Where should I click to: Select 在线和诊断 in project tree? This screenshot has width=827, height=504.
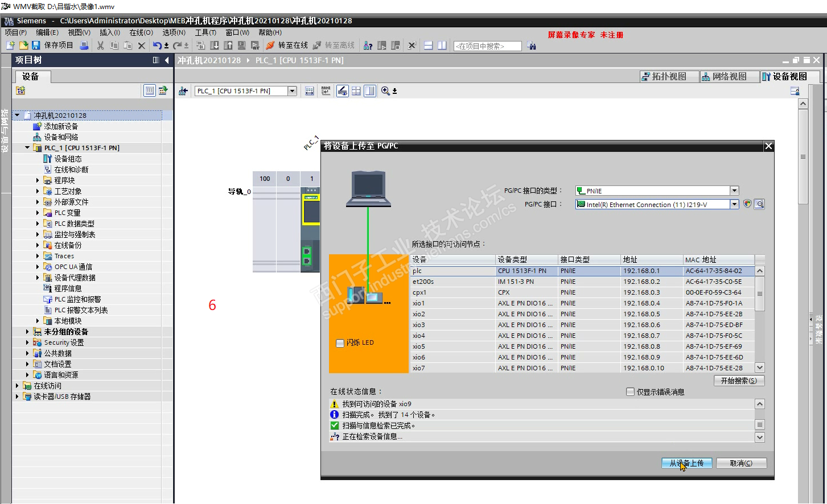(71, 170)
